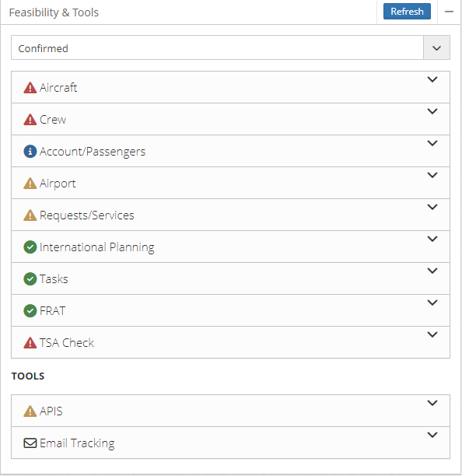
Task: Expand the Aircraft section chevron
Action: tap(432, 79)
